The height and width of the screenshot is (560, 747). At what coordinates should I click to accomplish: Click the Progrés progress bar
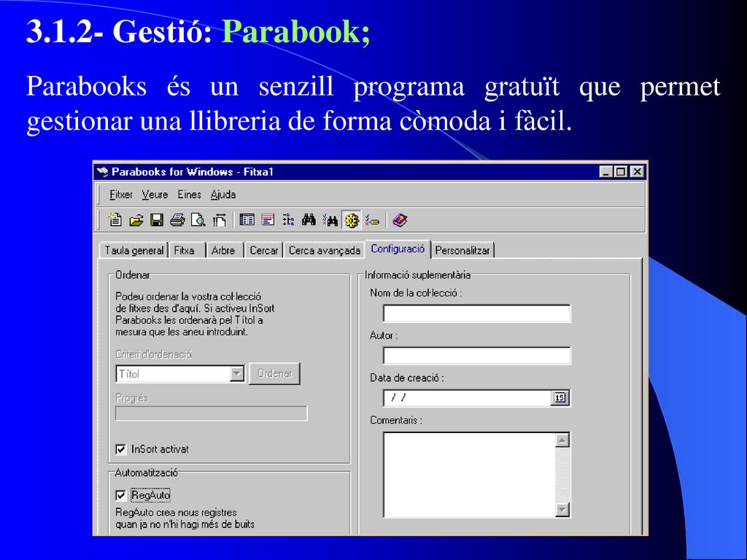pos(212,413)
